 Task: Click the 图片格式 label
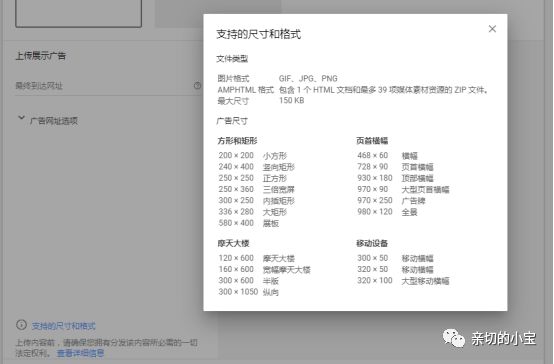tap(234, 78)
